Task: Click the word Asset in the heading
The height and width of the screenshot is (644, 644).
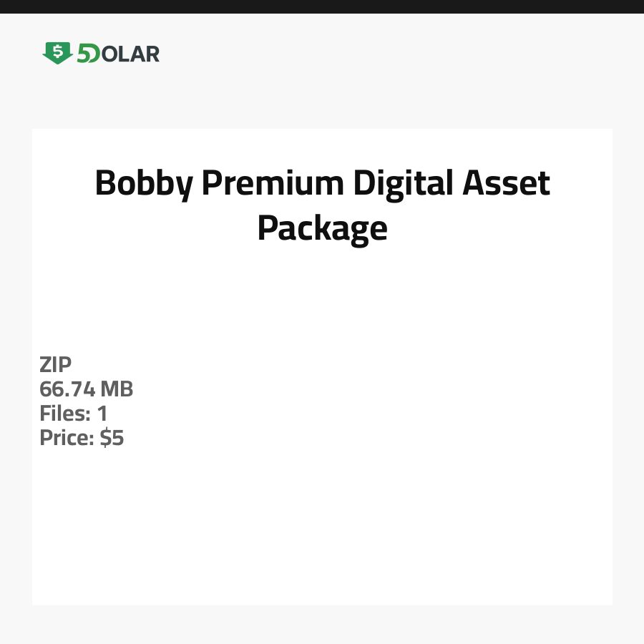Action: pos(506,183)
